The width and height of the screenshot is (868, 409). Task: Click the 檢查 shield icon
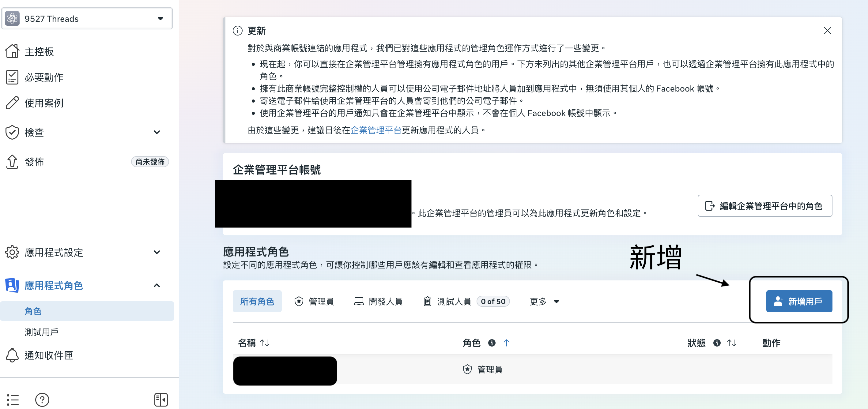tap(13, 132)
